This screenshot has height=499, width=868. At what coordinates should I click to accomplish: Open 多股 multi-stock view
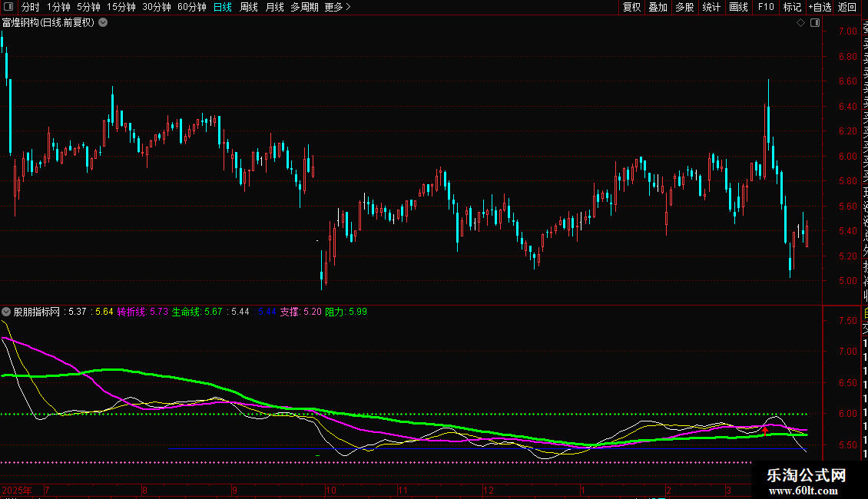pos(684,7)
